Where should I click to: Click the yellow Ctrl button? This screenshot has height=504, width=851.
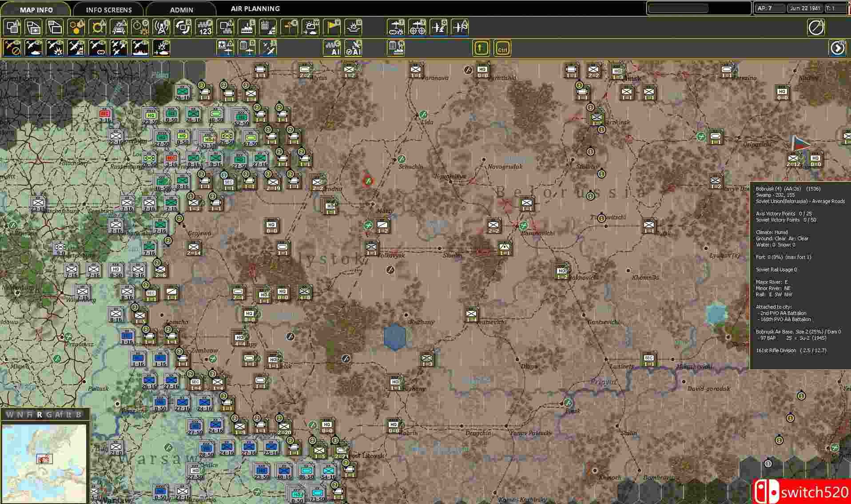point(503,48)
